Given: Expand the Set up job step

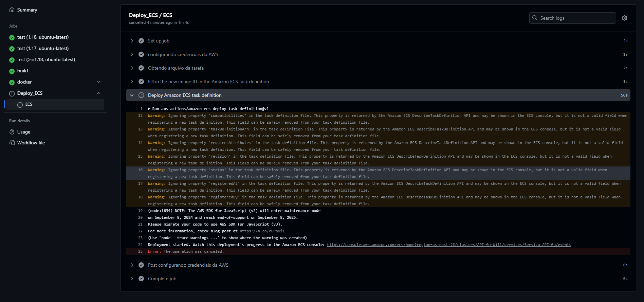Looking at the screenshot, I should click(132, 41).
